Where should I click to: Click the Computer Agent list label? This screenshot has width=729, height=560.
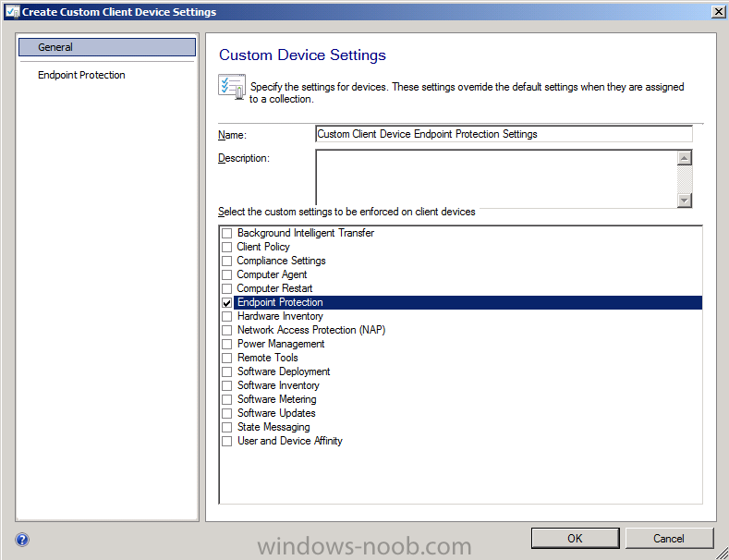(x=272, y=274)
